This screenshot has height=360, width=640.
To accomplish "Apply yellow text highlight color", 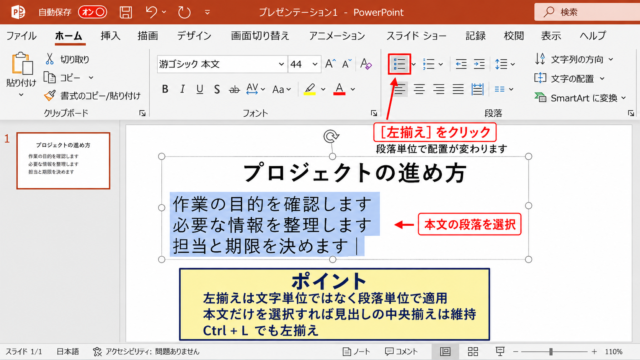I will coord(310,89).
